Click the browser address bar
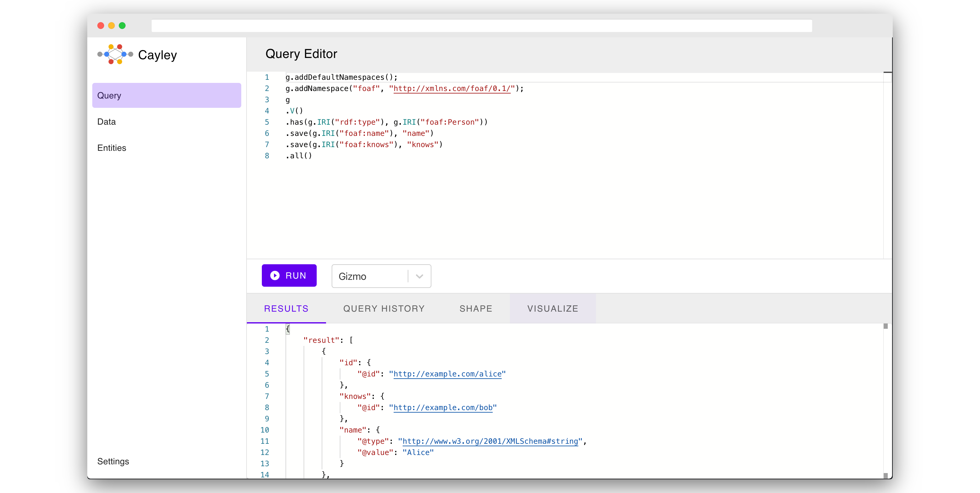Viewport: 980px width, 493px height. click(482, 26)
